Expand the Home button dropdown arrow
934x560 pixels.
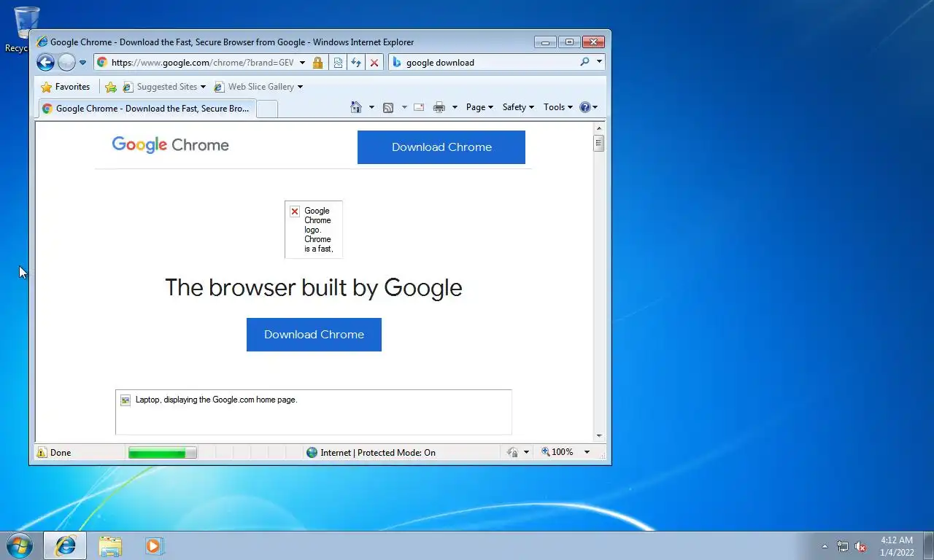coord(371,107)
